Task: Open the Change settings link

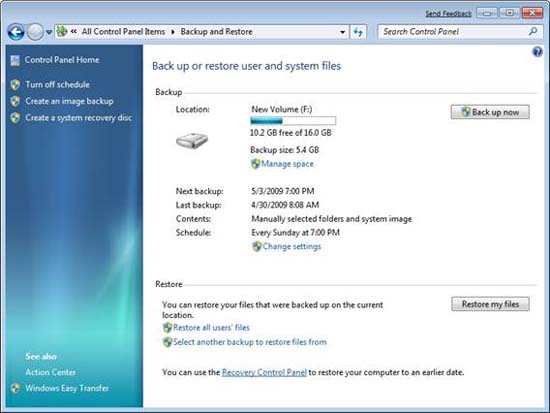Action: click(x=291, y=246)
